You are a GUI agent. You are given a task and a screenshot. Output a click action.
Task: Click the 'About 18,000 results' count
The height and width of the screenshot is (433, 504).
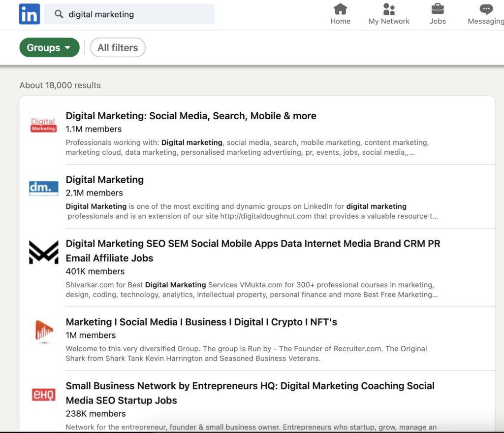click(60, 85)
